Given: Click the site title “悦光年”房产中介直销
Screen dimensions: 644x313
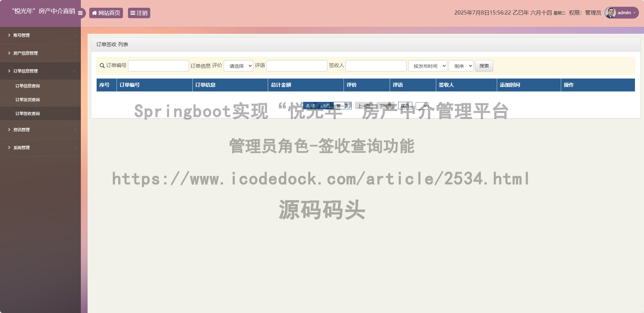Looking at the screenshot, I should click(43, 11).
